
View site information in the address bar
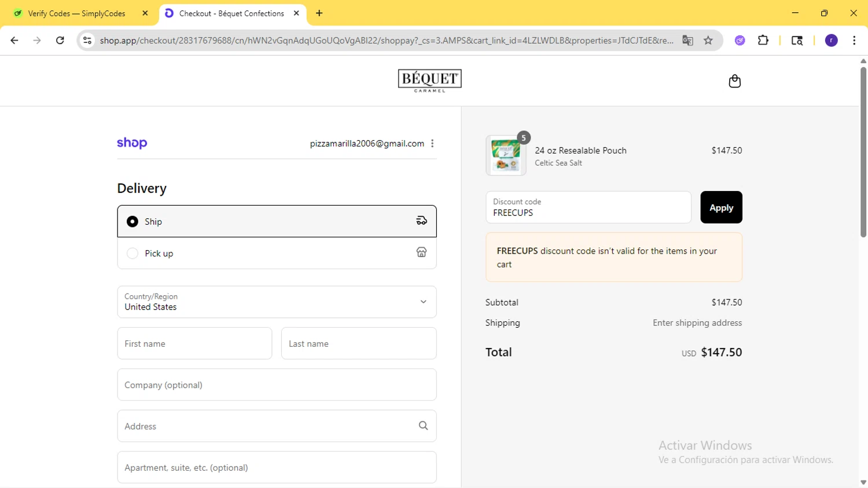coord(87,41)
